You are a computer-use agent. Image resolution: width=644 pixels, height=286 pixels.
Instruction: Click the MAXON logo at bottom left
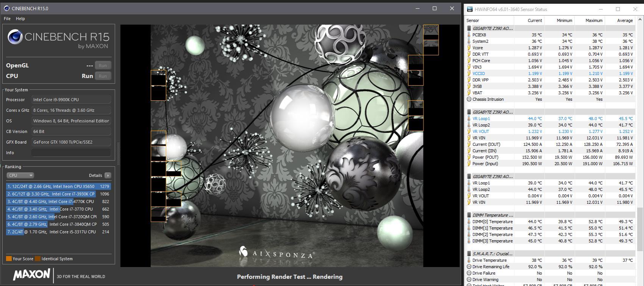tap(32, 275)
